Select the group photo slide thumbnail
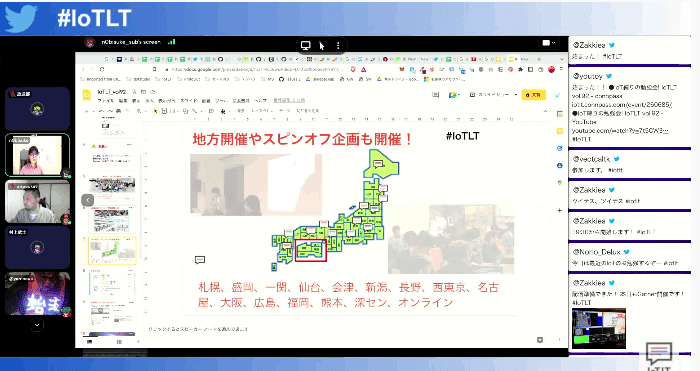This screenshot has width=700, height=371. (112, 185)
